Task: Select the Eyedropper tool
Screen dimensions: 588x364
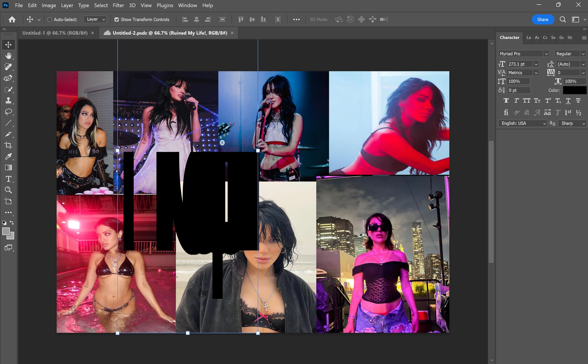Action: 8,156
